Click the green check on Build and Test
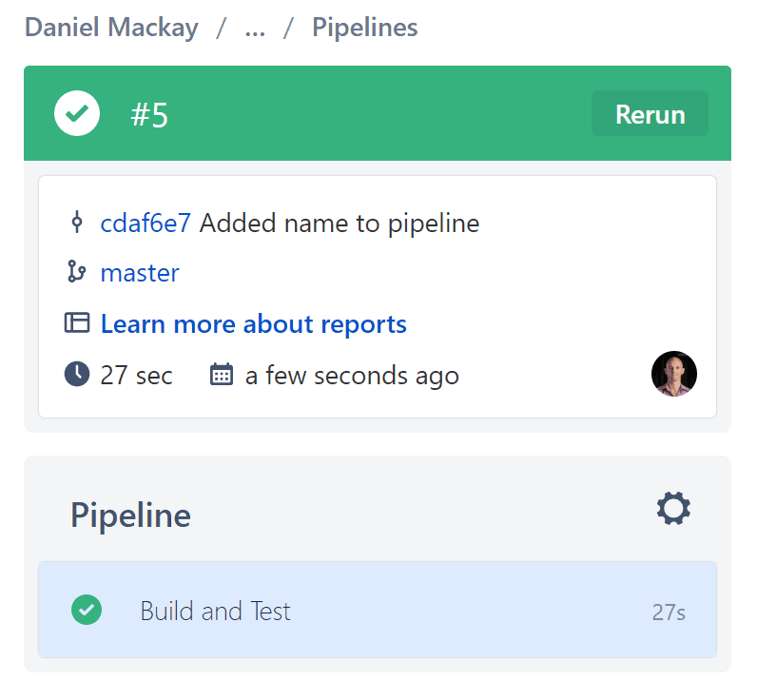Viewport: 757px width, 700px height. (x=87, y=610)
